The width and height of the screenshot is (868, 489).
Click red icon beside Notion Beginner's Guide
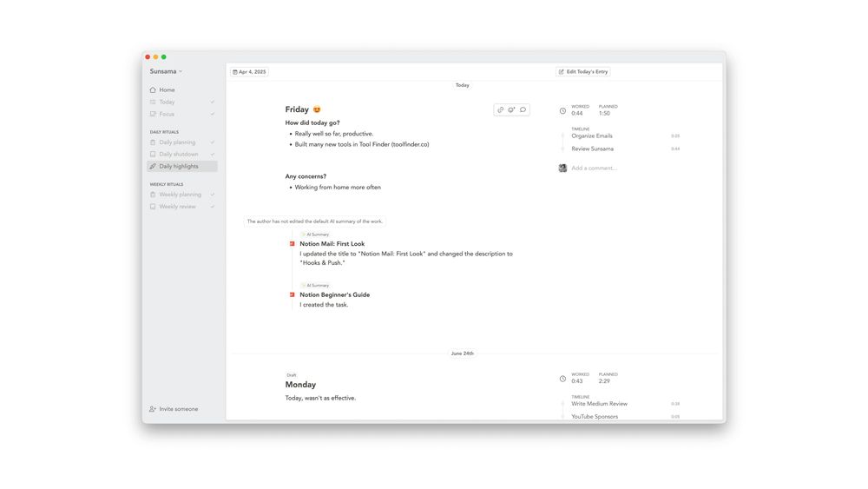[x=293, y=294]
